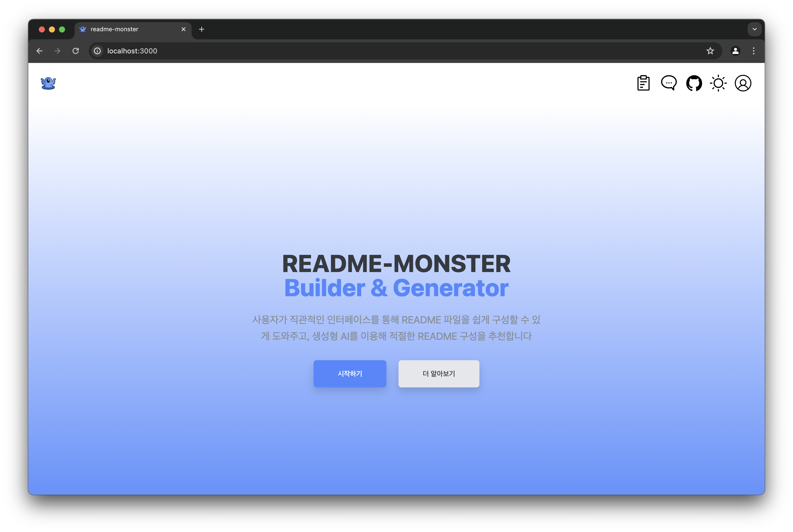Reload the page

tap(76, 51)
